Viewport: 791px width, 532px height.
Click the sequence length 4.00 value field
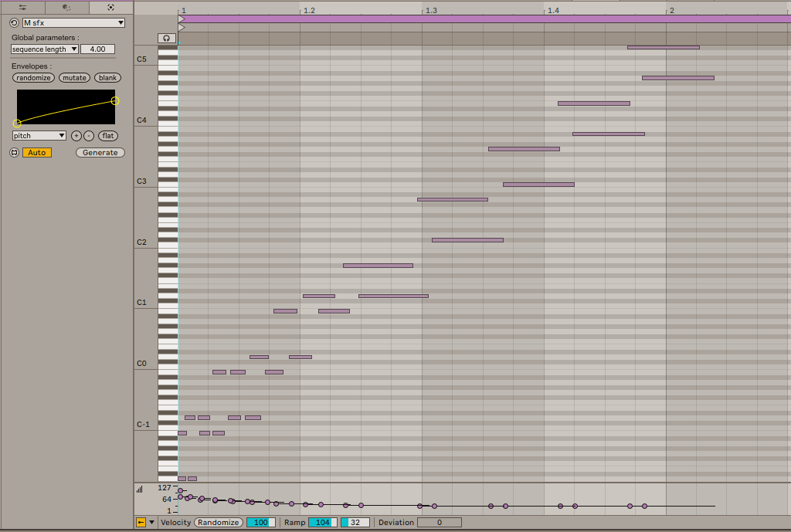[x=97, y=49]
